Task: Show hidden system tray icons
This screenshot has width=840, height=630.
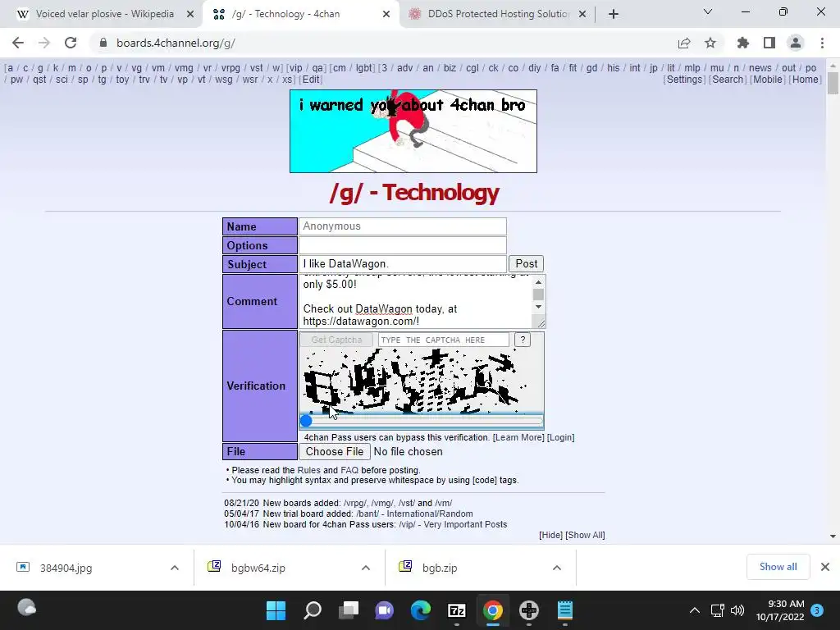Action: [694, 610]
